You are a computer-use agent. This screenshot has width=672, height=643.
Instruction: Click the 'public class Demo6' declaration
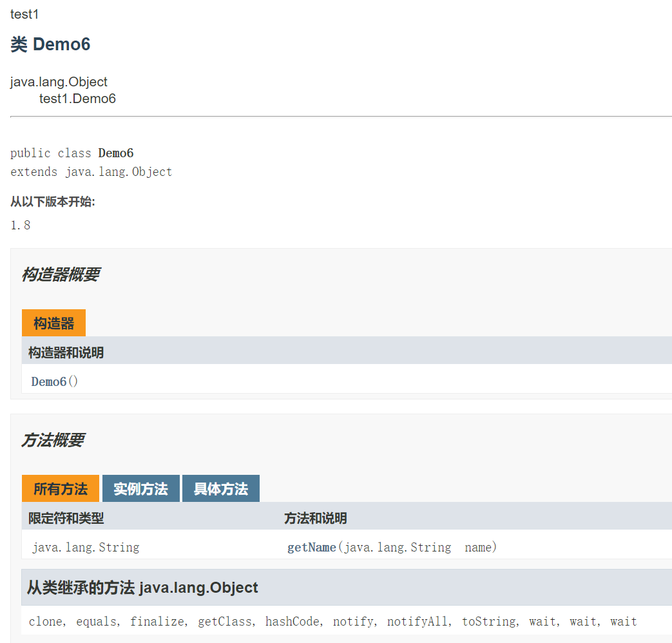tap(72, 153)
